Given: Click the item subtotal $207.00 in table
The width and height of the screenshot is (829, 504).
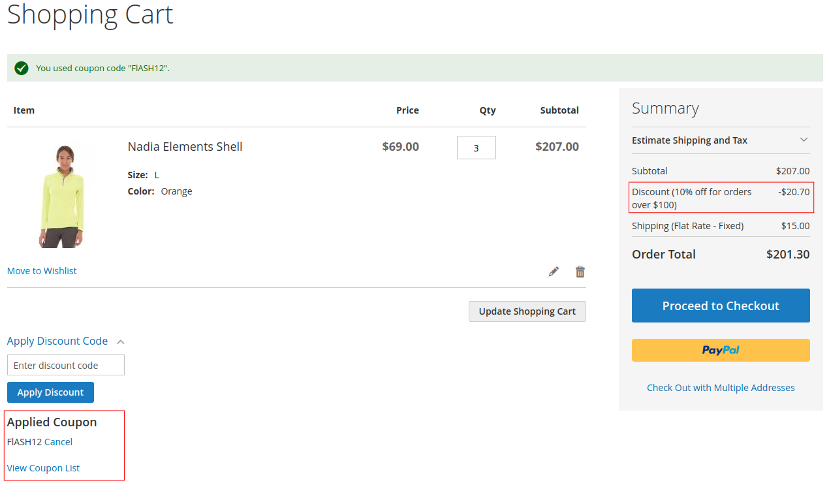Looking at the screenshot, I should 557,146.
